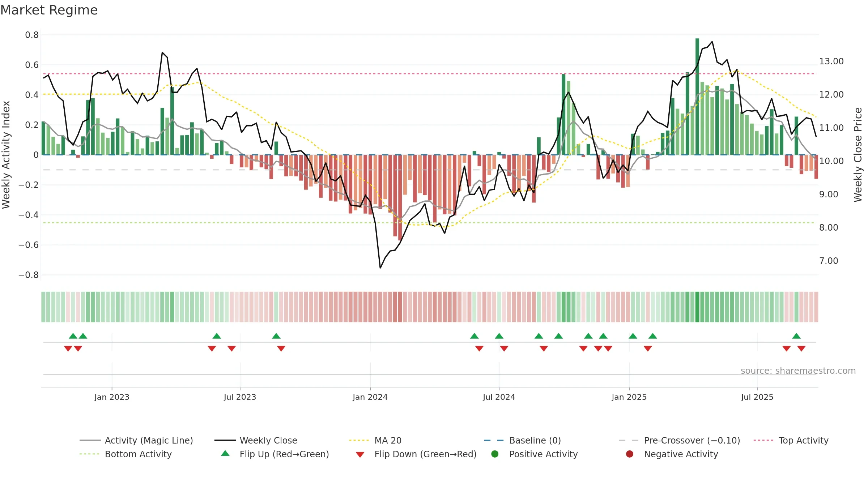This screenshot has width=868, height=488.
Task: Click the Jul 2025 x-axis label
Action: tap(757, 397)
